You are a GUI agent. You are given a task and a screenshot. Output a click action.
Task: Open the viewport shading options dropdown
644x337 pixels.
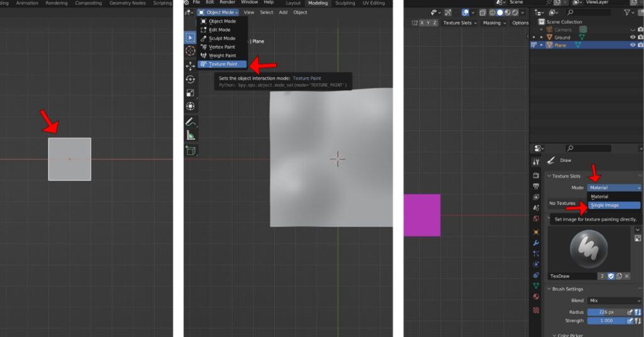pyautogui.click(x=523, y=13)
